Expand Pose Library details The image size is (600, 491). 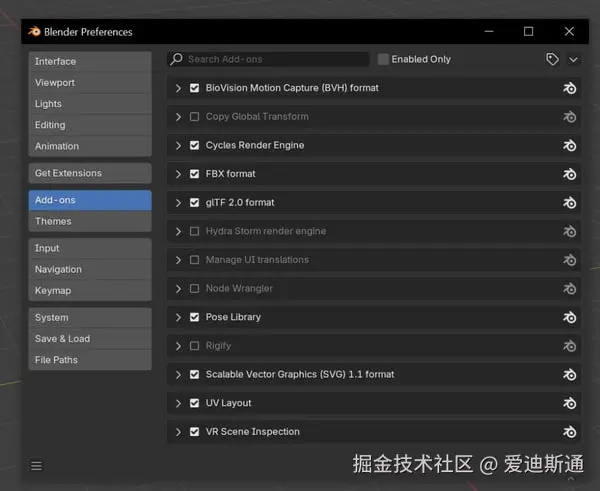click(178, 317)
